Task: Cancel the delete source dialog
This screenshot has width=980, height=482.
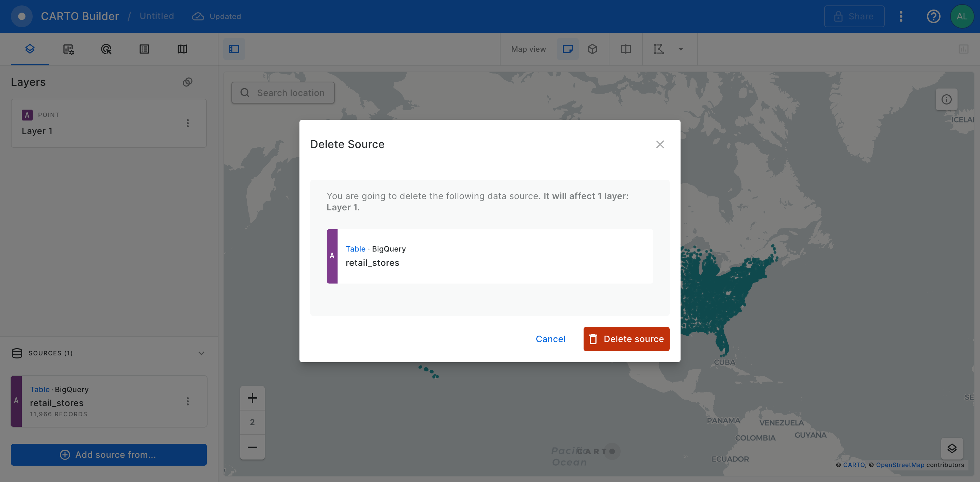Action: pos(550,339)
